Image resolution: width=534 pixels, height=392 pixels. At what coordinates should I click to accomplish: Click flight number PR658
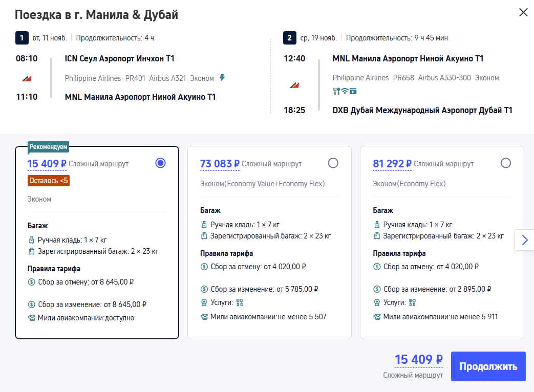(x=403, y=78)
